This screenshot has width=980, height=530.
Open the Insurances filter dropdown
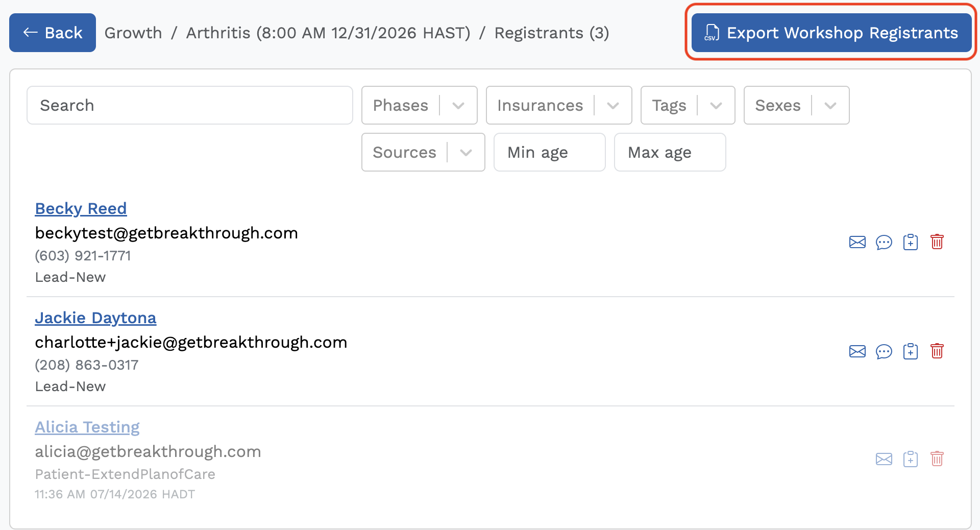tap(559, 105)
